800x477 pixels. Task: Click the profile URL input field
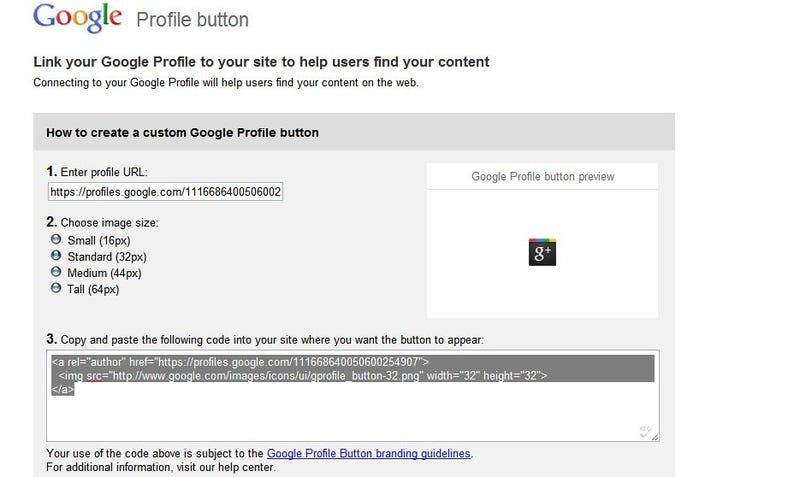(x=165, y=192)
